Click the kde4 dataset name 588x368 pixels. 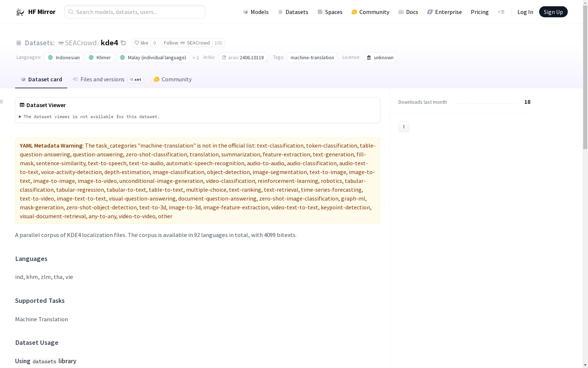pyautogui.click(x=110, y=43)
